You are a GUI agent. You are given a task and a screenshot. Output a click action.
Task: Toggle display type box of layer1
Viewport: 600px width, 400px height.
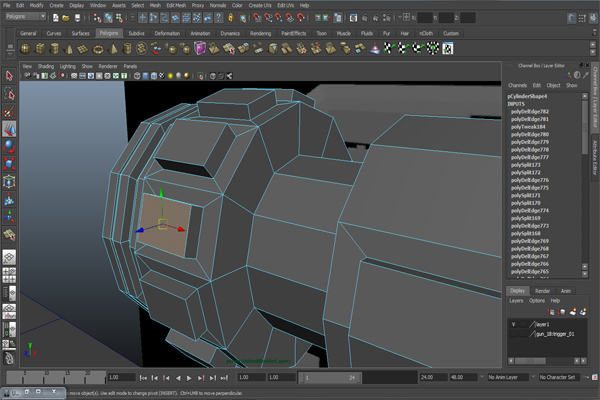[x=523, y=325]
